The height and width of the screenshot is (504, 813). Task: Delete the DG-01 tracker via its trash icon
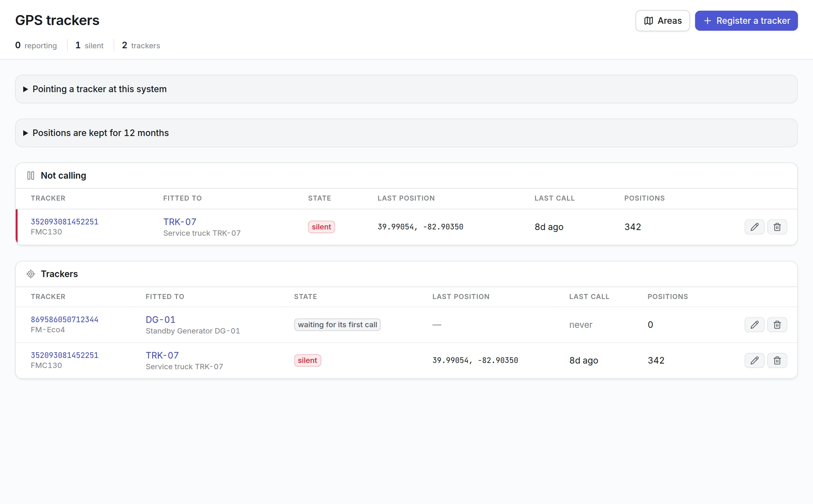(x=777, y=325)
